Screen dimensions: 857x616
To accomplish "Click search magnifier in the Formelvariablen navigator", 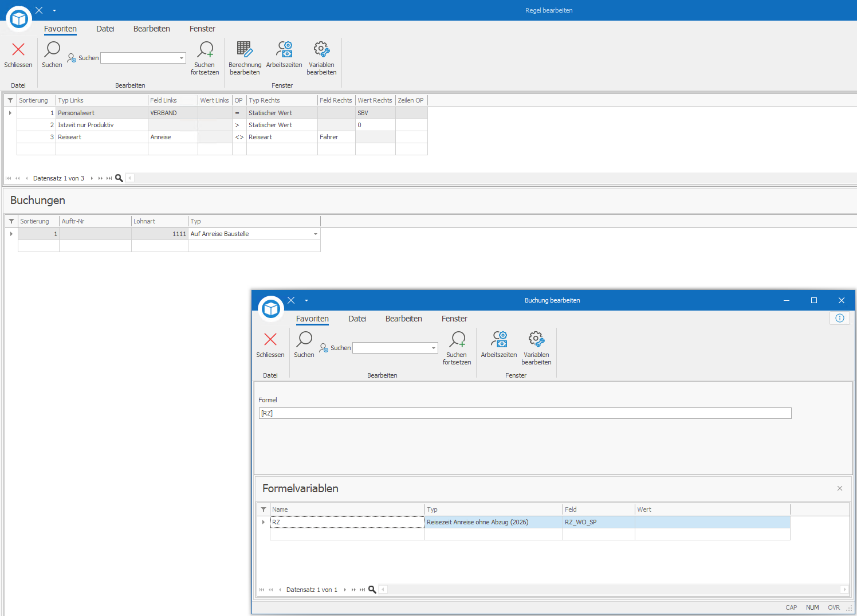I will tap(372, 590).
